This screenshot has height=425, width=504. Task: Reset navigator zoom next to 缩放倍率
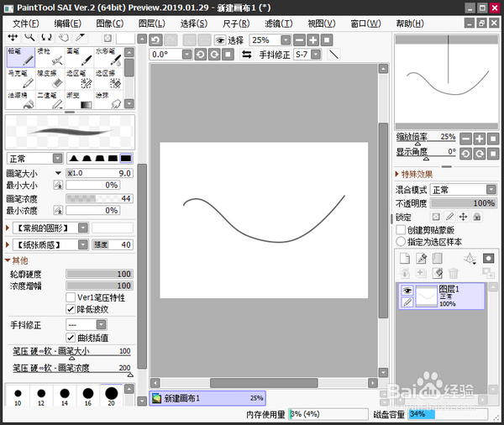(x=493, y=139)
